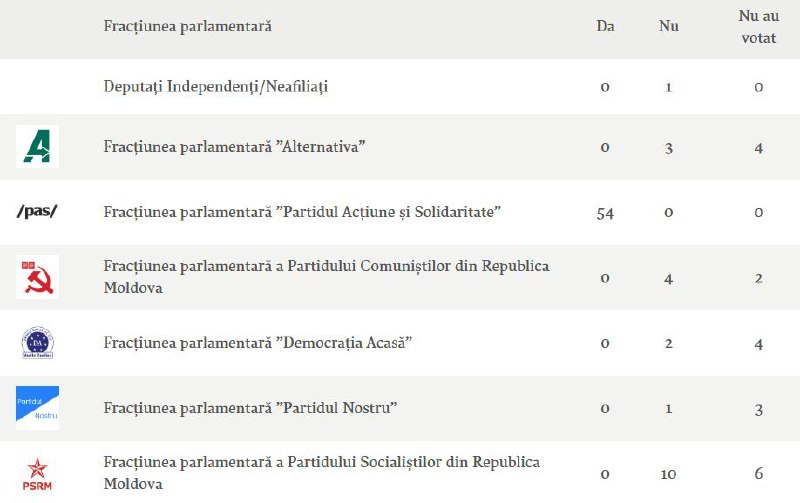Click the 10 'Nu' votes for PSRM
800x503 pixels.
(x=668, y=474)
